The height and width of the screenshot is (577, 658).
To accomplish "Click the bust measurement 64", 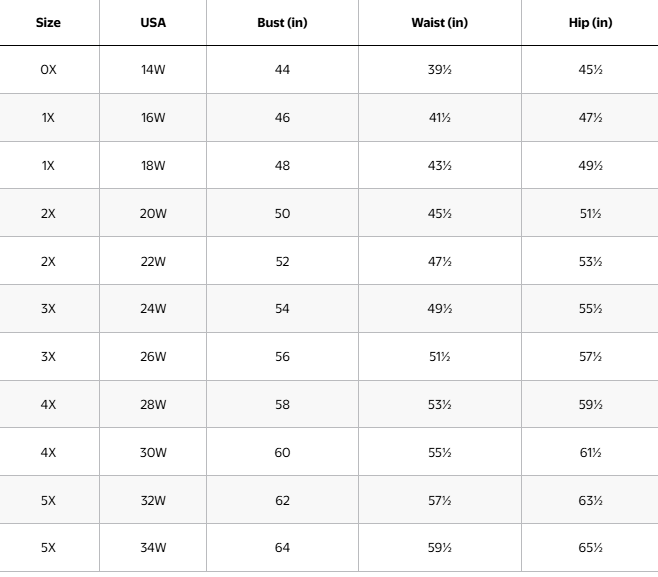I will pyautogui.click(x=282, y=548).
